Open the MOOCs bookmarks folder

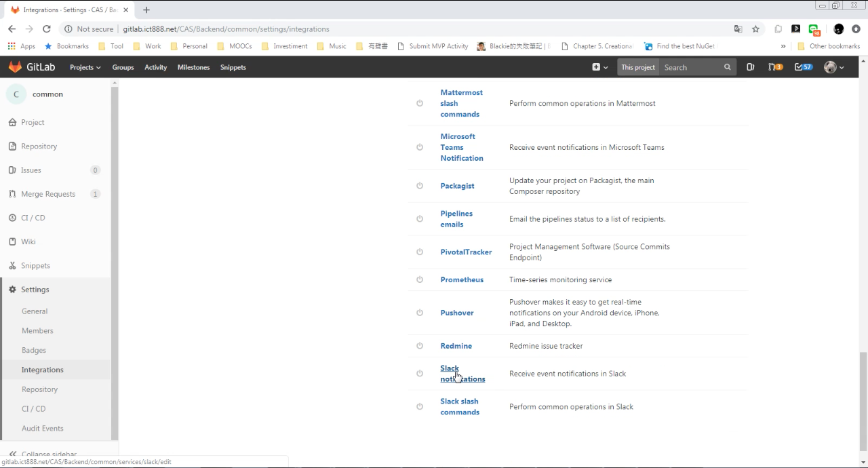[x=235, y=46]
